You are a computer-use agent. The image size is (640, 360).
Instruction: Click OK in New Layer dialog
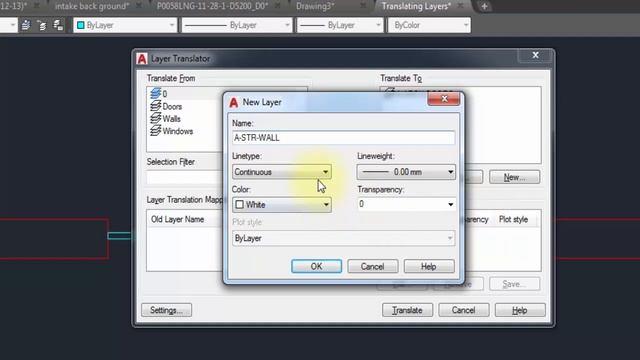point(316,267)
